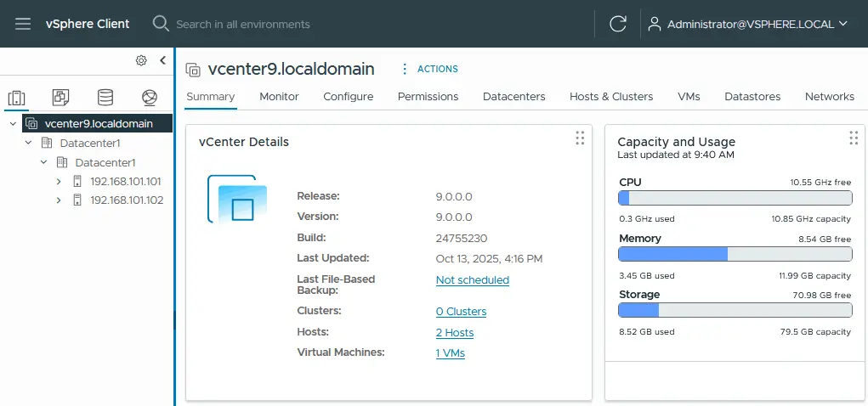Click the Storage usage bar

[735, 310]
